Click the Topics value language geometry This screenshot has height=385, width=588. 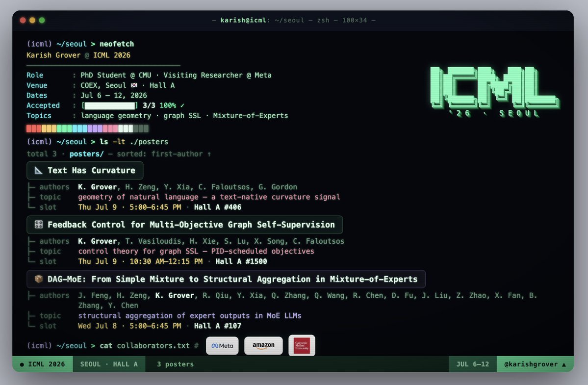click(x=116, y=116)
